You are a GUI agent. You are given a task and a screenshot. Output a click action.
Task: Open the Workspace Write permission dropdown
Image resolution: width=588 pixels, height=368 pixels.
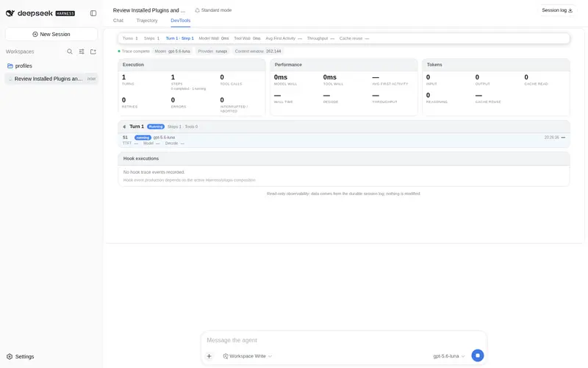tap(247, 356)
